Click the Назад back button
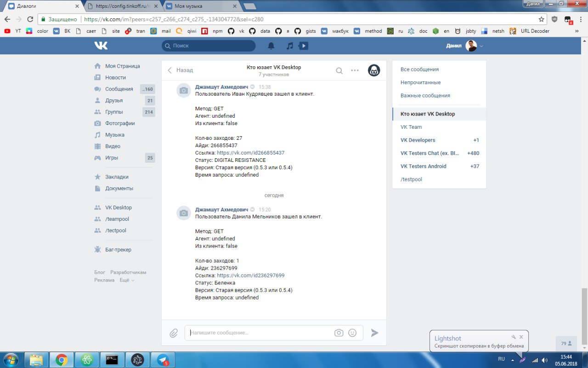This screenshot has width=588, height=368. [x=180, y=70]
